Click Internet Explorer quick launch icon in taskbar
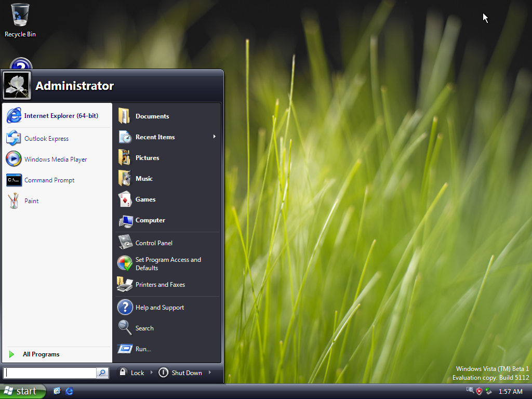Viewport: 532px width, 399px height. [x=69, y=391]
